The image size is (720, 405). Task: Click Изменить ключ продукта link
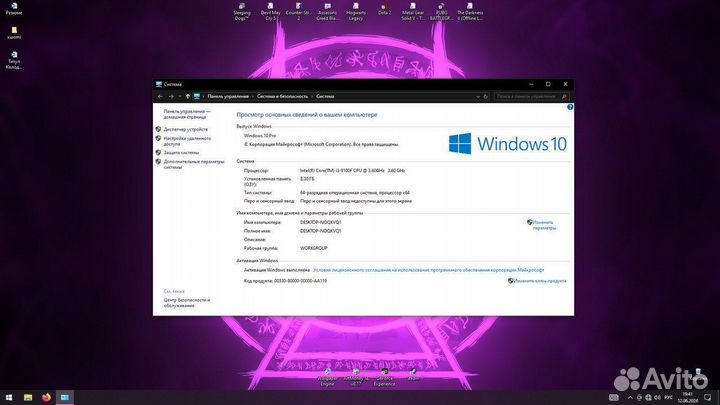[x=540, y=281]
